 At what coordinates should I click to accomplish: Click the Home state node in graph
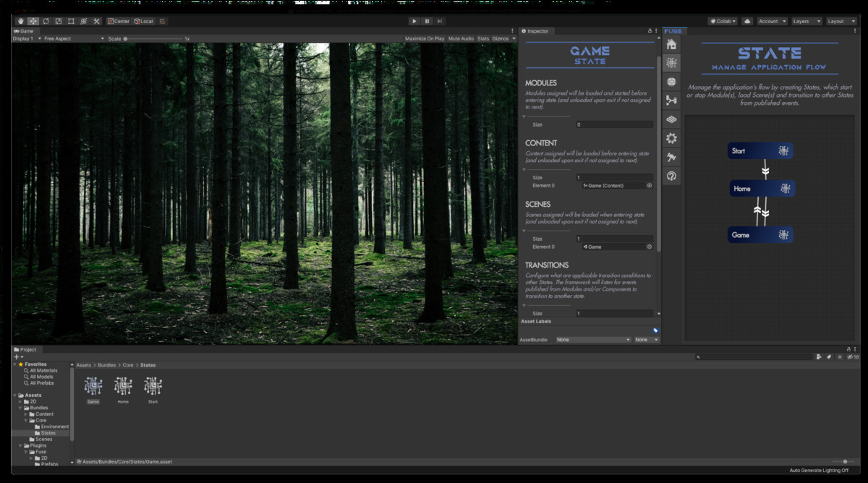pos(762,189)
